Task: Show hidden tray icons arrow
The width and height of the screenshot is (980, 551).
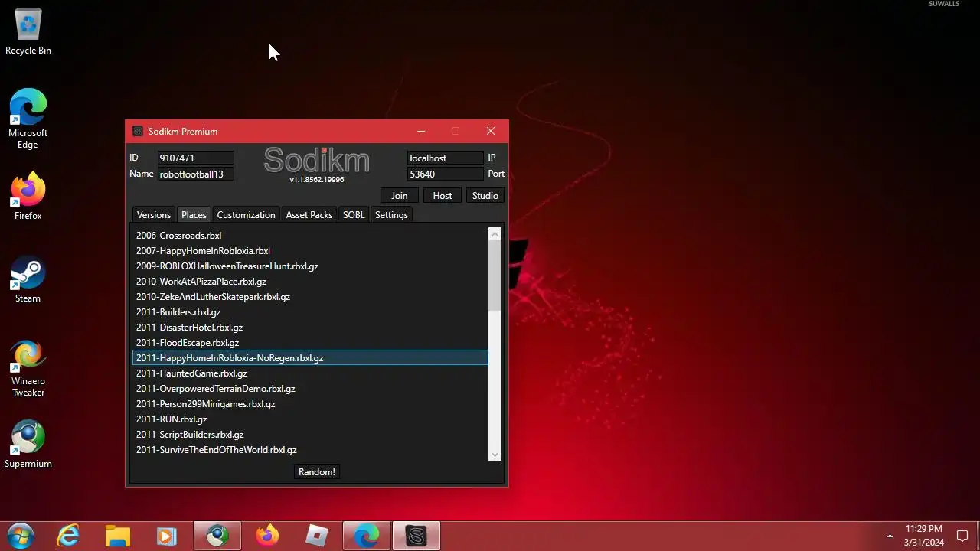Action: tap(890, 536)
